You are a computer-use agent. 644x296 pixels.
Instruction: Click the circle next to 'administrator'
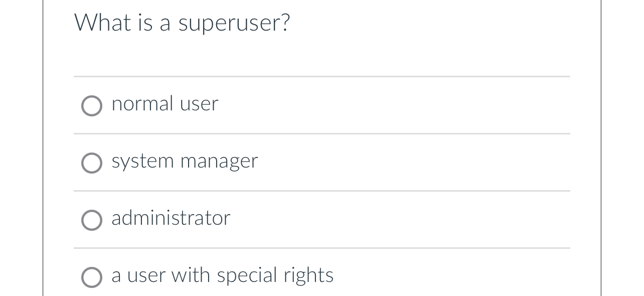[91, 220]
